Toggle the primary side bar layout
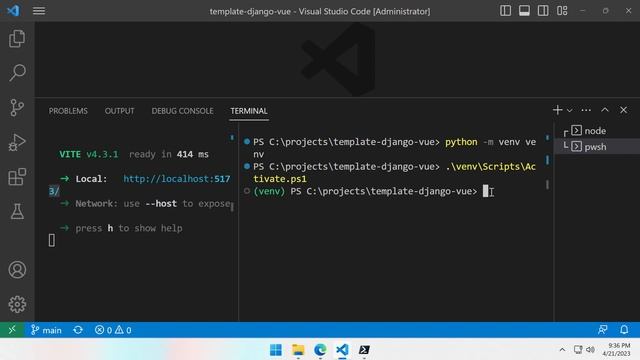This screenshot has width=640, height=360. point(505,11)
